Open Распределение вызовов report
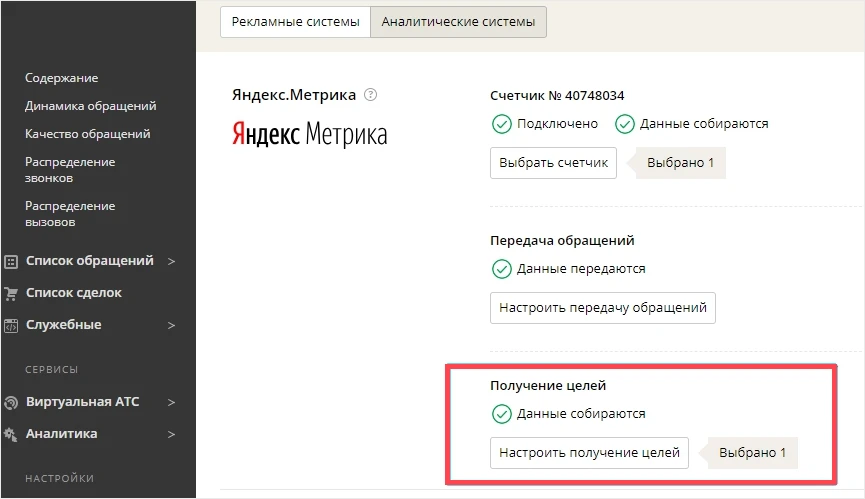 pos(70,214)
